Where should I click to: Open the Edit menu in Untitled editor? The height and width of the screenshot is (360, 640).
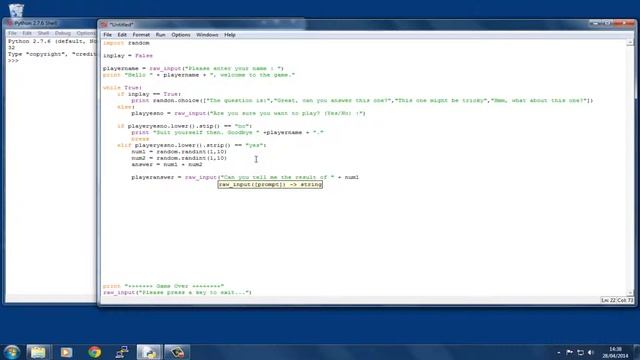coord(122,35)
